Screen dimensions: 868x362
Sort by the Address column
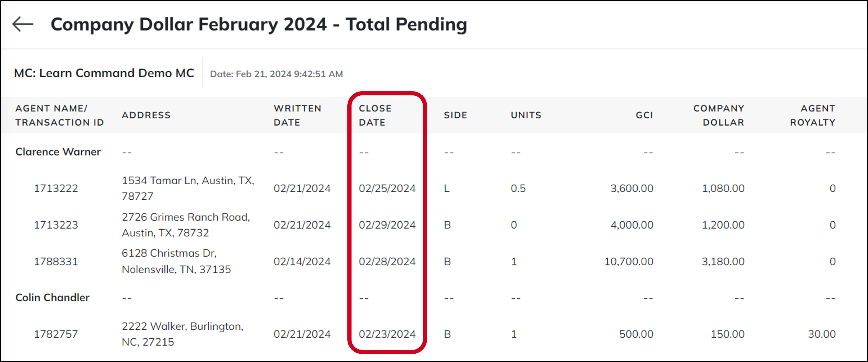[146, 115]
